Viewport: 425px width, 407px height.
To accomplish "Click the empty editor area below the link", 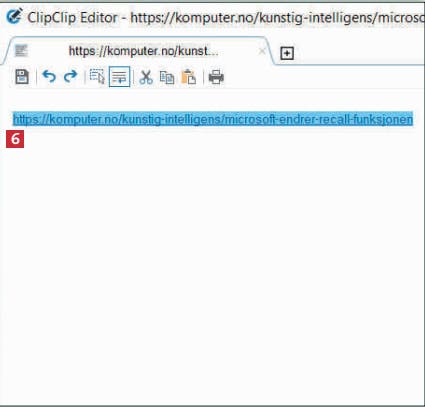I will click(212, 267).
